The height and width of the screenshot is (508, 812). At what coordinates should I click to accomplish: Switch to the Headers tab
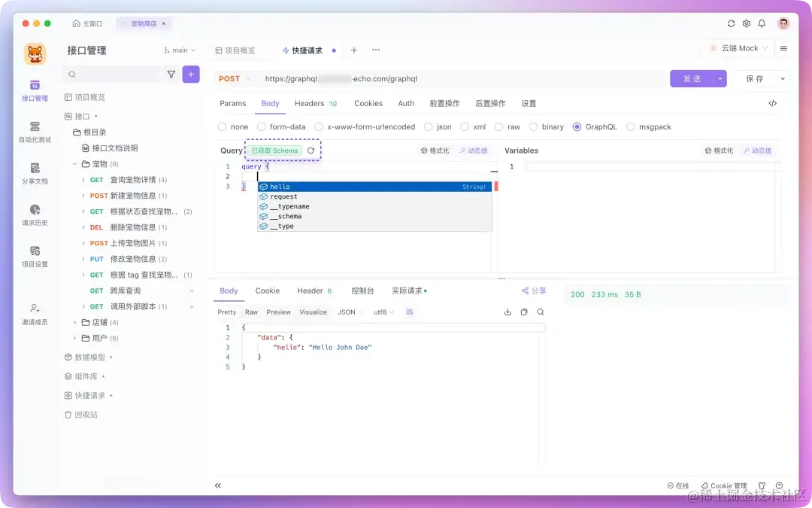[315, 103]
